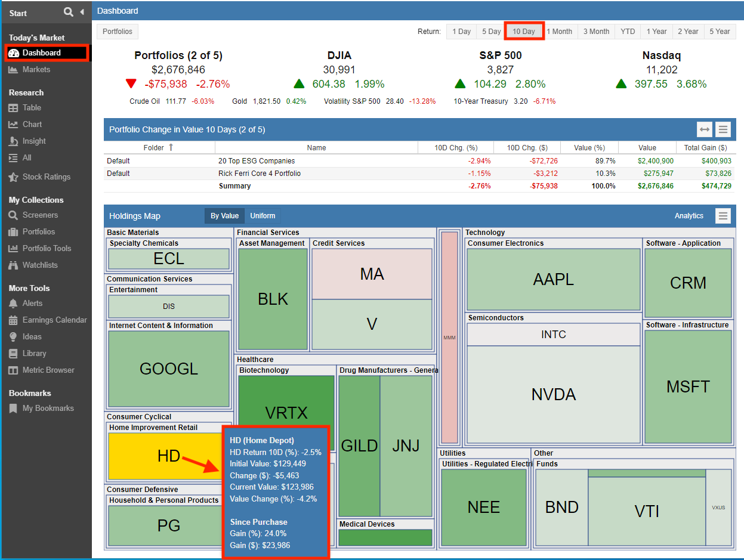
Task: Click the Metric Browser columns icon
Action: 13,370
